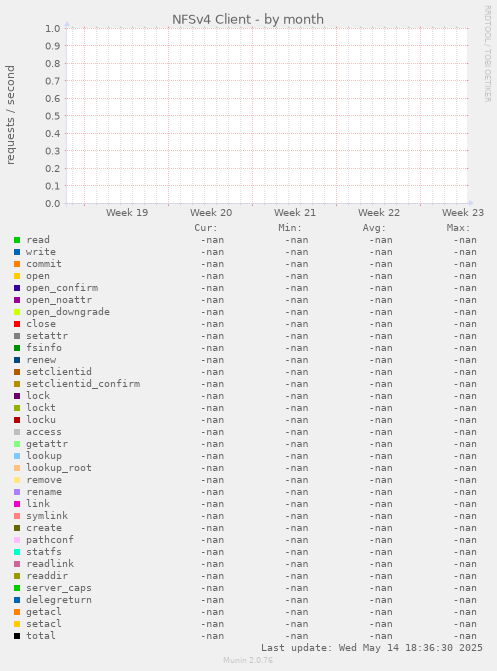Click the delegreturn legend label
The image size is (497, 671).
pos(59,600)
